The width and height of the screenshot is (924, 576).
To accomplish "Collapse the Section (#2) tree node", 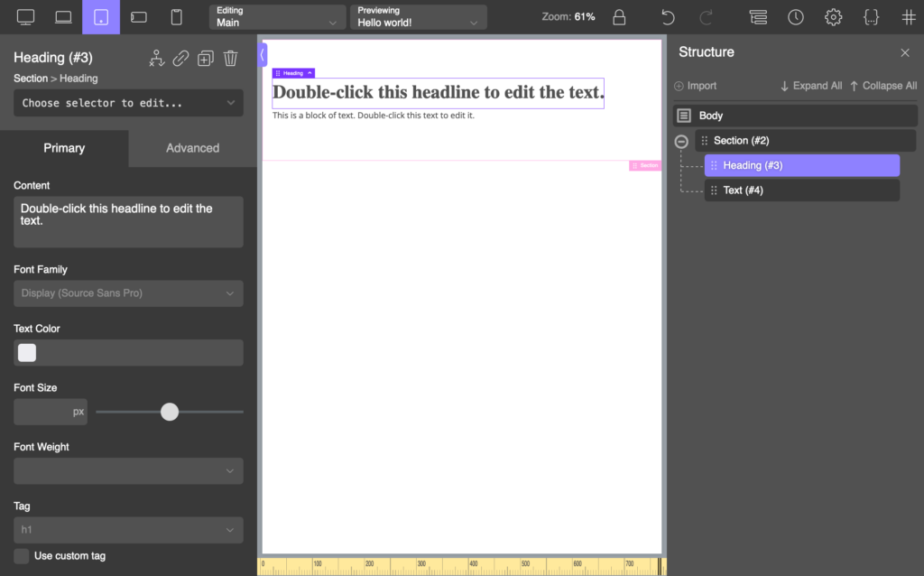I will point(681,142).
